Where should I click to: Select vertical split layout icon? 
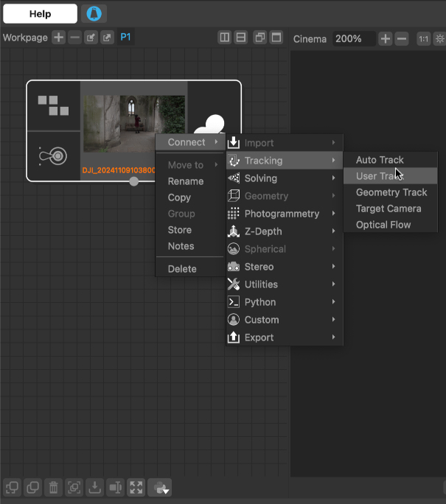pos(224,38)
